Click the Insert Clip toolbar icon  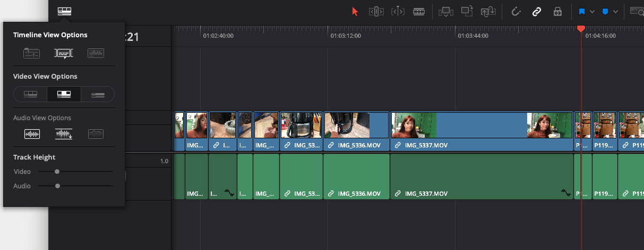coord(446,11)
